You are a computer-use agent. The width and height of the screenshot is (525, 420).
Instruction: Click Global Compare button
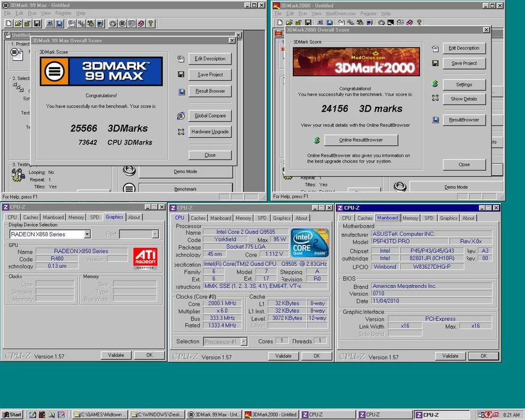[x=210, y=116]
